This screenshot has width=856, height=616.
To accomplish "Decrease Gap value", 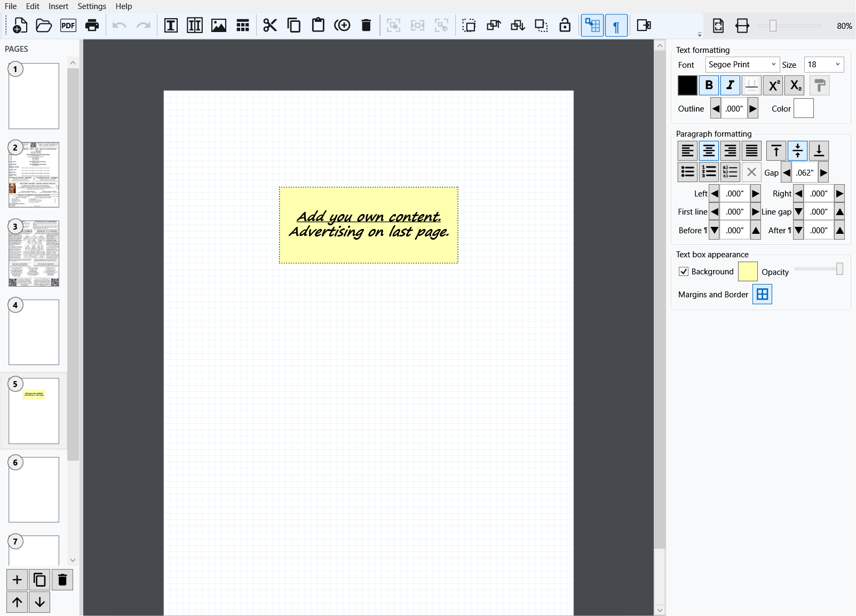I will tap(787, 173).
